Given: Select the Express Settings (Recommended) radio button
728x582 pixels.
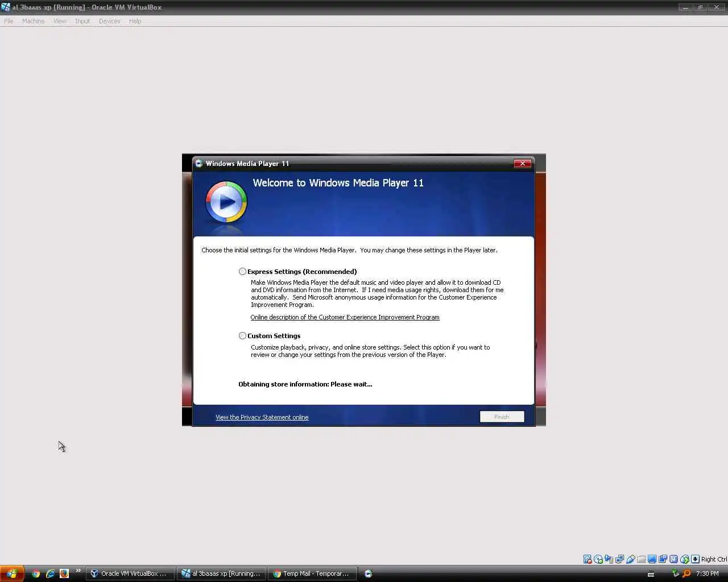Looking at the screenshot, I should click(x=242, y=272).
